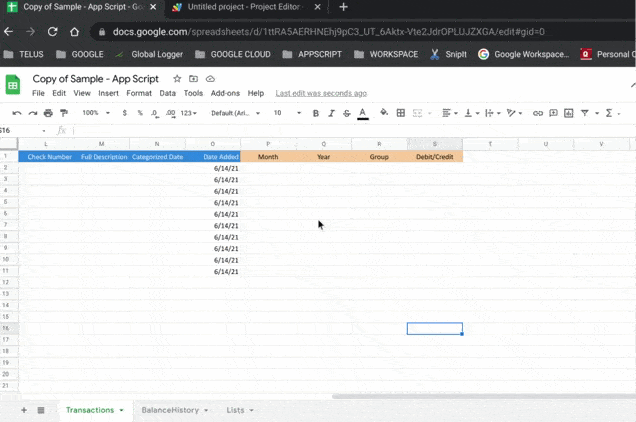The height and width of the screenshot is (422, 636).
Task: Switch to the BalanceHistory sheet tab
Action: (x=170, y=410)
